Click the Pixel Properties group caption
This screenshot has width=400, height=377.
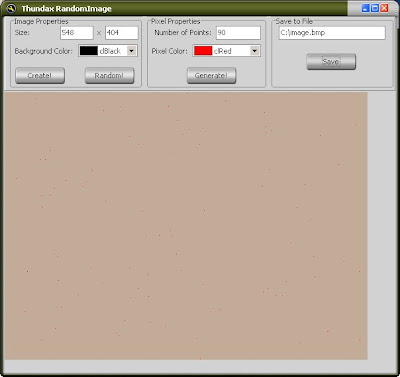pos(176,21)
